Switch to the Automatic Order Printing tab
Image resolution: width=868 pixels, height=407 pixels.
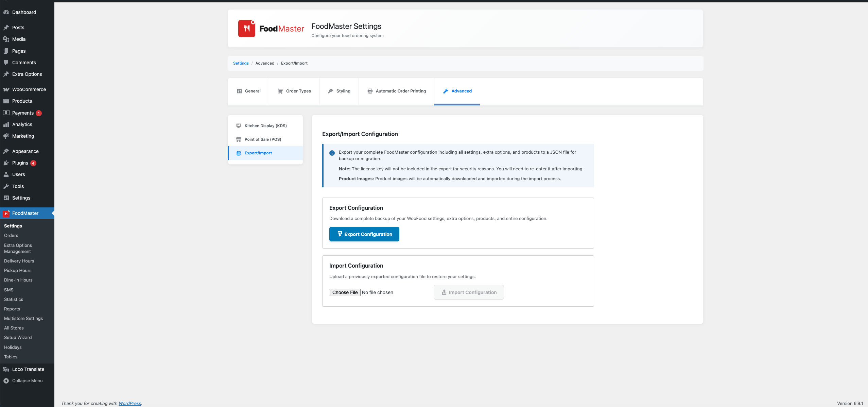pyautogui.click(x=396, y=91)
